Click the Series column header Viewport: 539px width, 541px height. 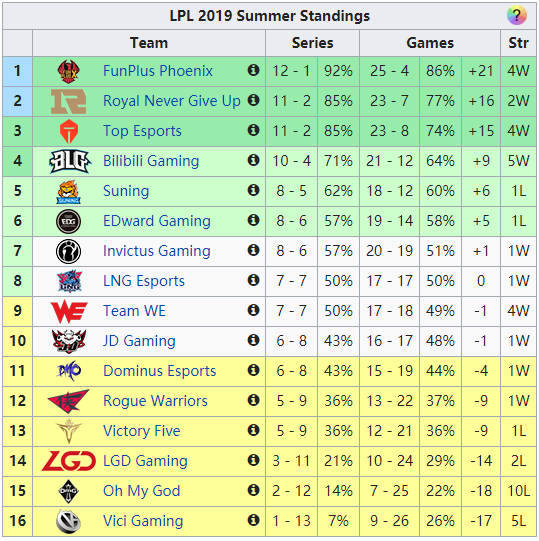312,43
